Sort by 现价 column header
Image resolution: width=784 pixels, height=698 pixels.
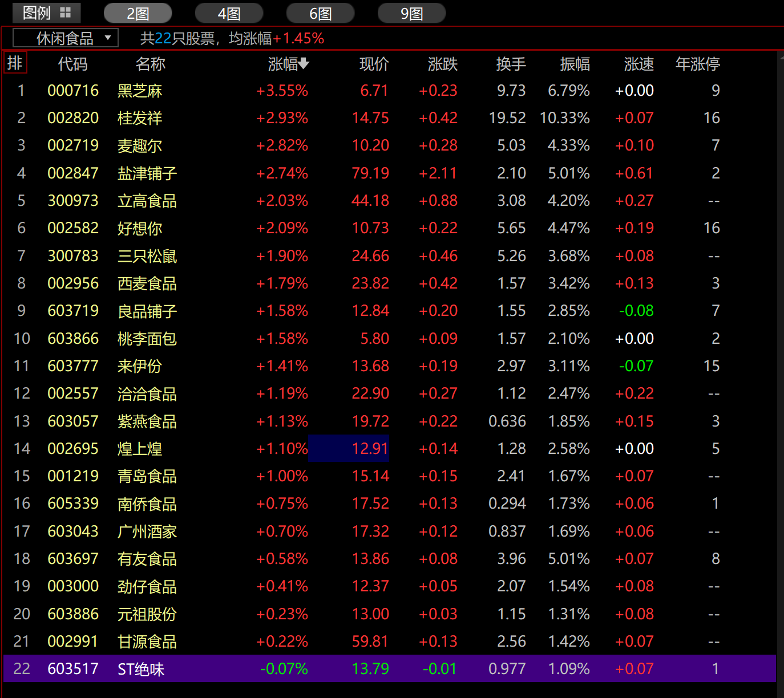pos(374,64)
